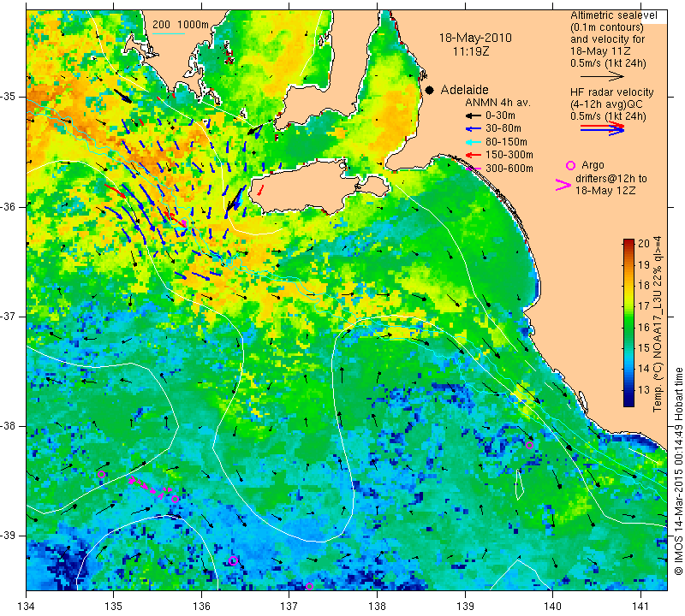Click the red and blue HF radar arrows
The image size is (685, 616).
point(602,128)
